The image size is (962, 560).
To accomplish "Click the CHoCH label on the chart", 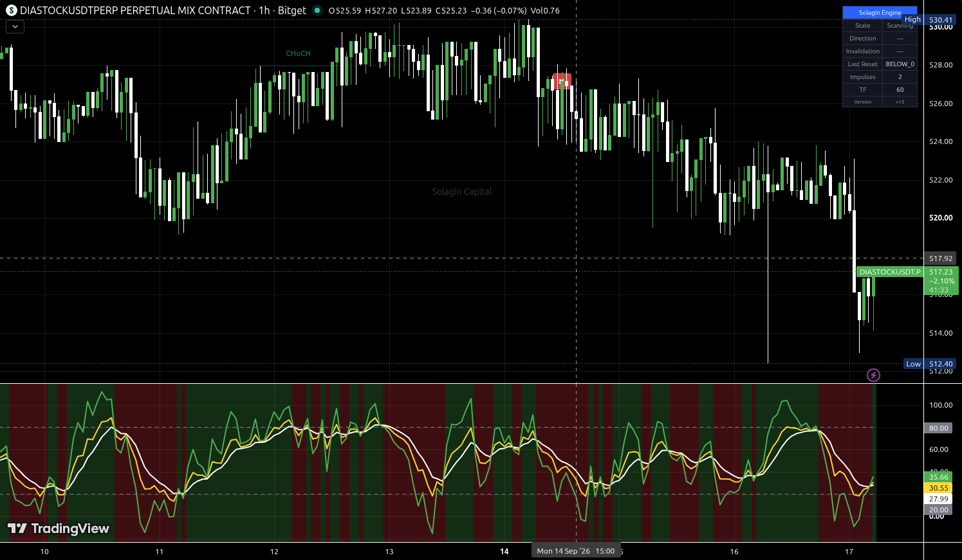I will coord(299,53).
